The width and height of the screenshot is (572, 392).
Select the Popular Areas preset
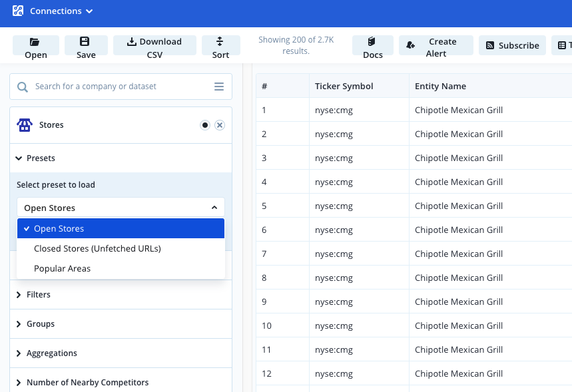coord(121,269)
